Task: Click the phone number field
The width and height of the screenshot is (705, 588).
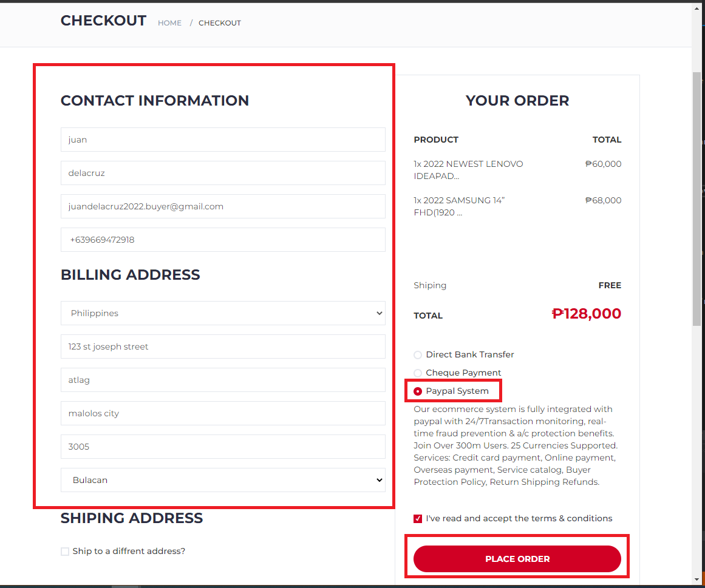Action: click(x=223, y=240)
